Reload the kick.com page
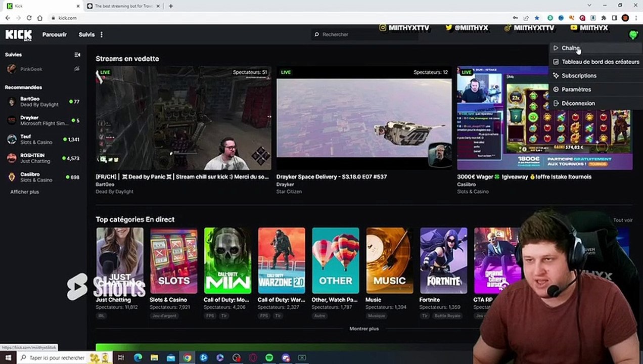The height and width of the screenshot is (364, 643). (29, 18)
